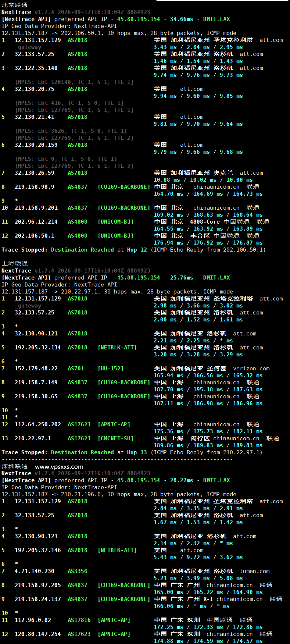Select the district text '闵行区'
Viewport: 290px width, 644px height.
tap(200, 438)
